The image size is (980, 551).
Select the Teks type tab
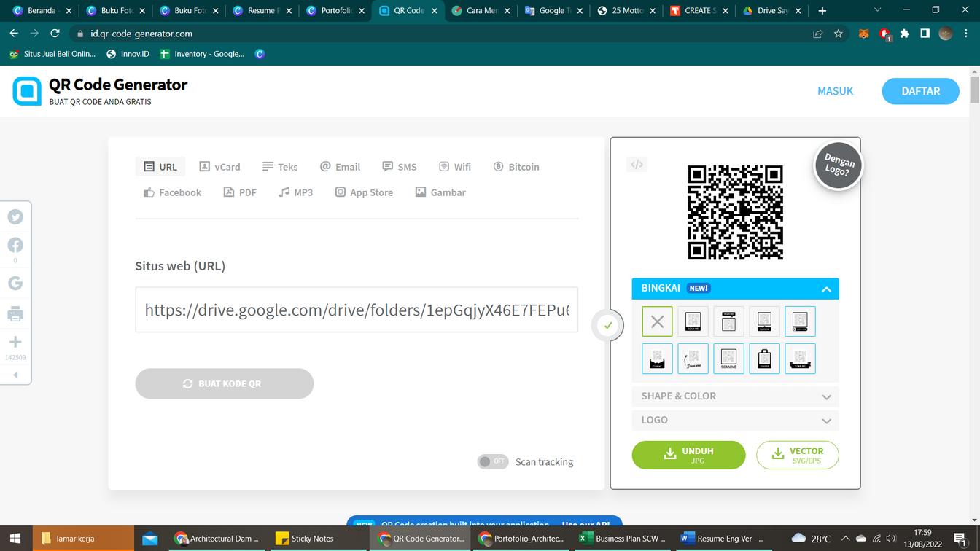(x=280, y=167)
